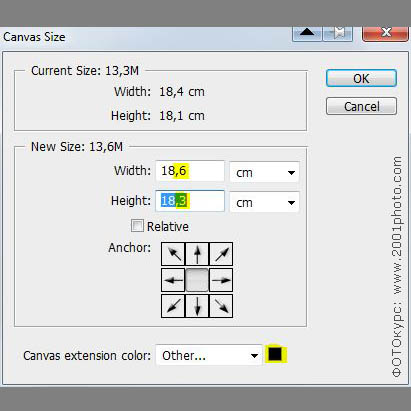
Task: Set anchor to bottom-right arrow
Action: click(x=221, y=306)
